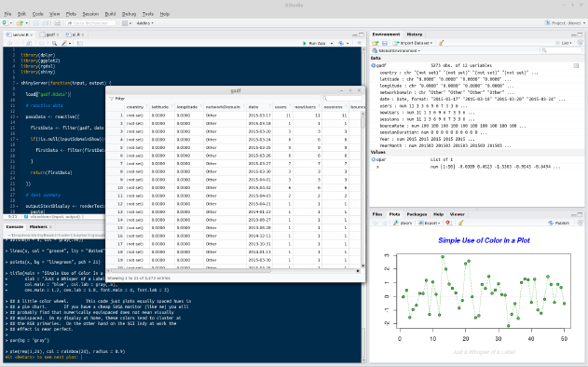Click the find magnifier in editor toolbar
588x367 pixels.
54,43
